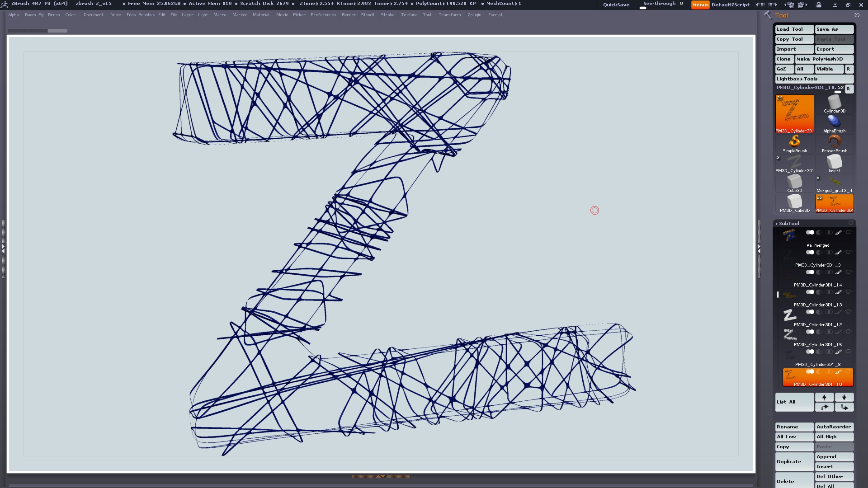868x488 pixels.
Task: Adjust the See-through slider
Action: coord(662,5)
